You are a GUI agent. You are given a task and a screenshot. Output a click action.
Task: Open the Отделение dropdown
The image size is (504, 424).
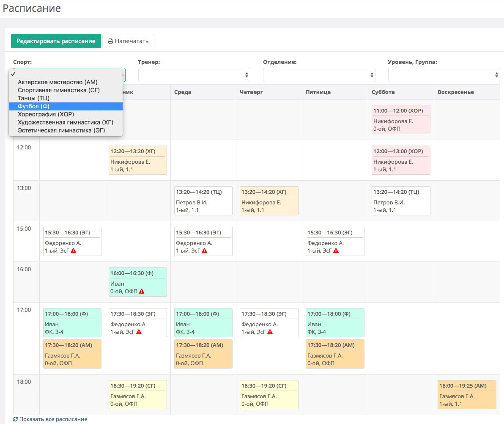click(319, 75)
